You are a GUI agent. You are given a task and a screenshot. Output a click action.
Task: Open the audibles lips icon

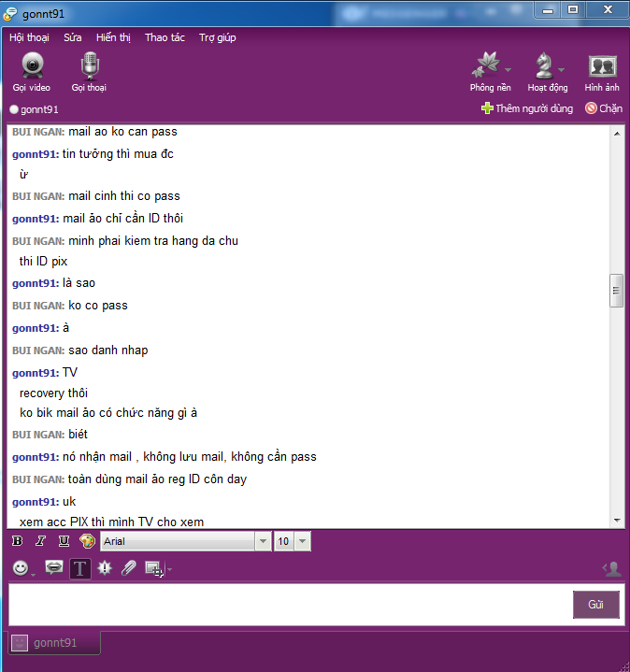pyautogui.click(x=54, y=568)
